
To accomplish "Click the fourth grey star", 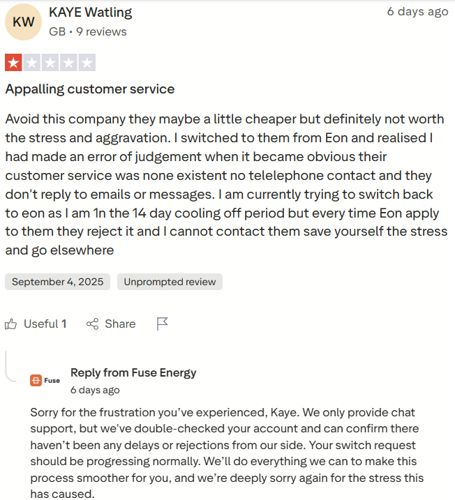I will pos(69,63).
